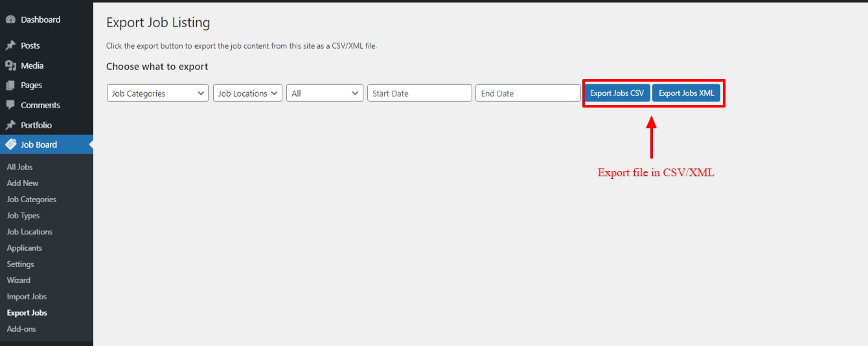This screenshot has width=868, height=346.
Task: Expand the Job Locations dropdown
Action: coord(247,93)
